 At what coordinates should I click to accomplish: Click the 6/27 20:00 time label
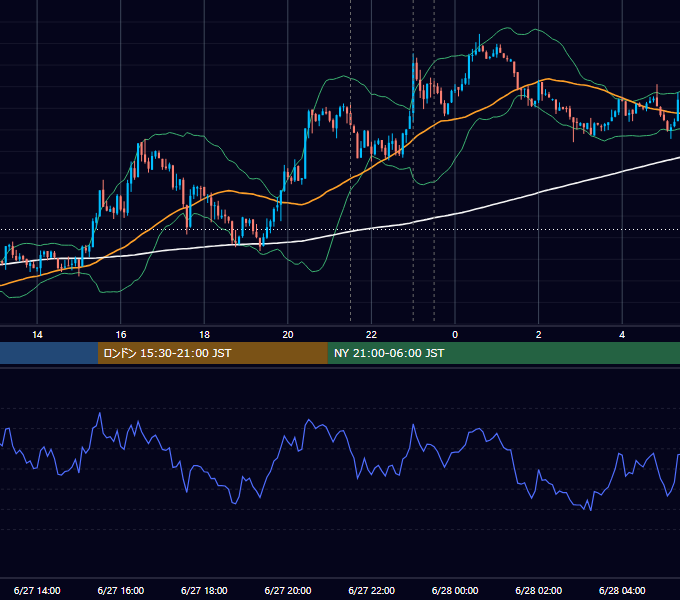click(288, 590)
